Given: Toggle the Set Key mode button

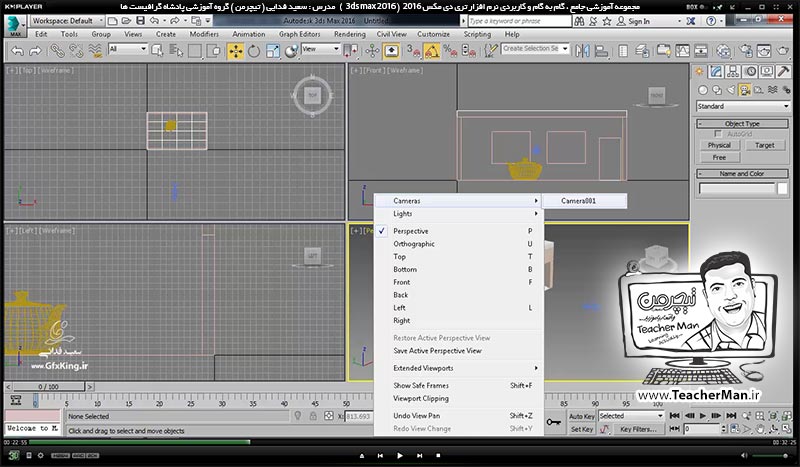Looking at the screenshot, I should (x=582, y=429).
